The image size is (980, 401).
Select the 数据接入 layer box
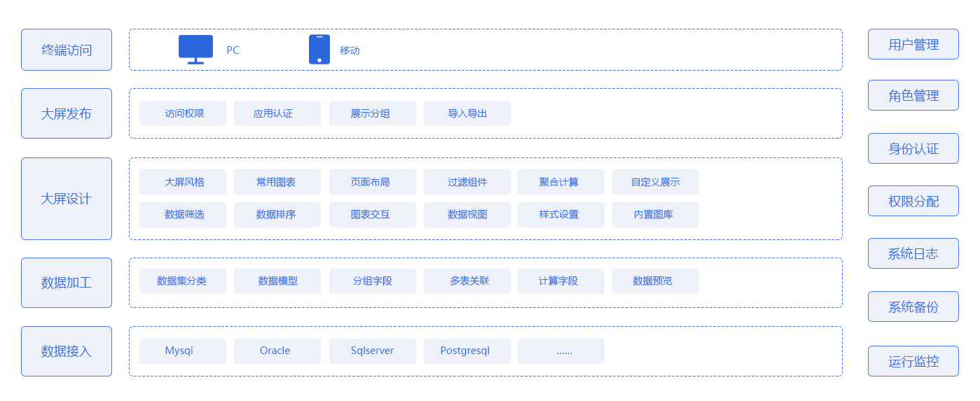(x=67, y=351)
